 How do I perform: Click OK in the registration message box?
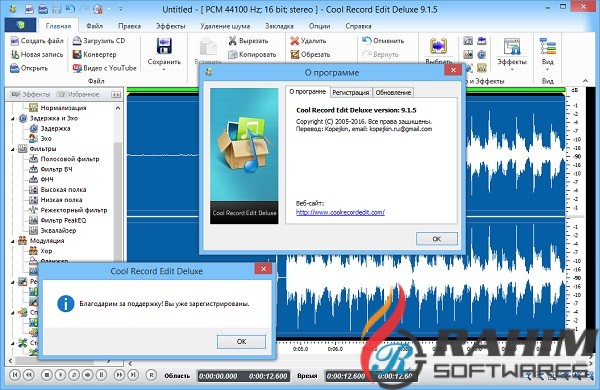tap(241, 341)
